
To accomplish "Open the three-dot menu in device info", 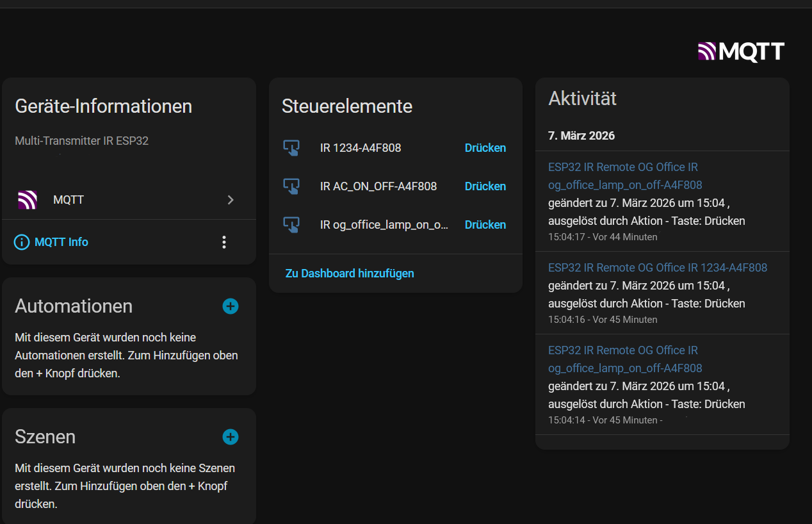I will tap(223, 242).
